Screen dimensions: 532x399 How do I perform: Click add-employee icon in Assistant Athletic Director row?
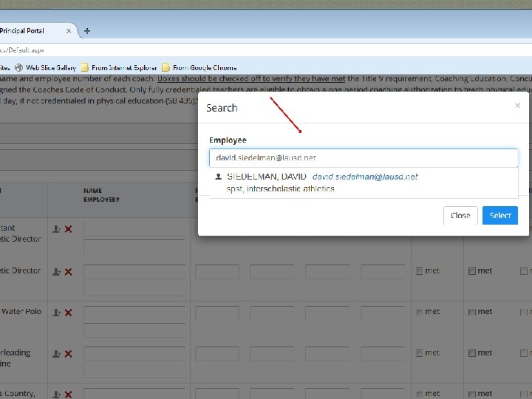pyautogui.click(x=56, y=229)
